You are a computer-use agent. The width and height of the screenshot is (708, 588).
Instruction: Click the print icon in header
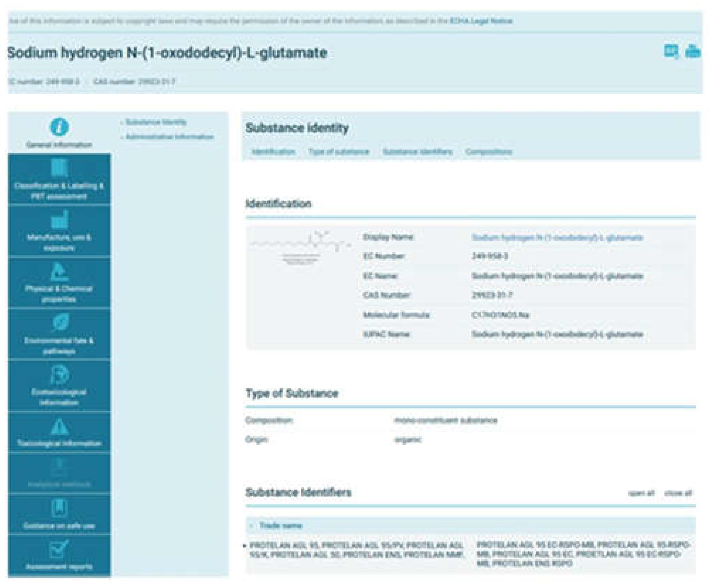pos(692,52)
